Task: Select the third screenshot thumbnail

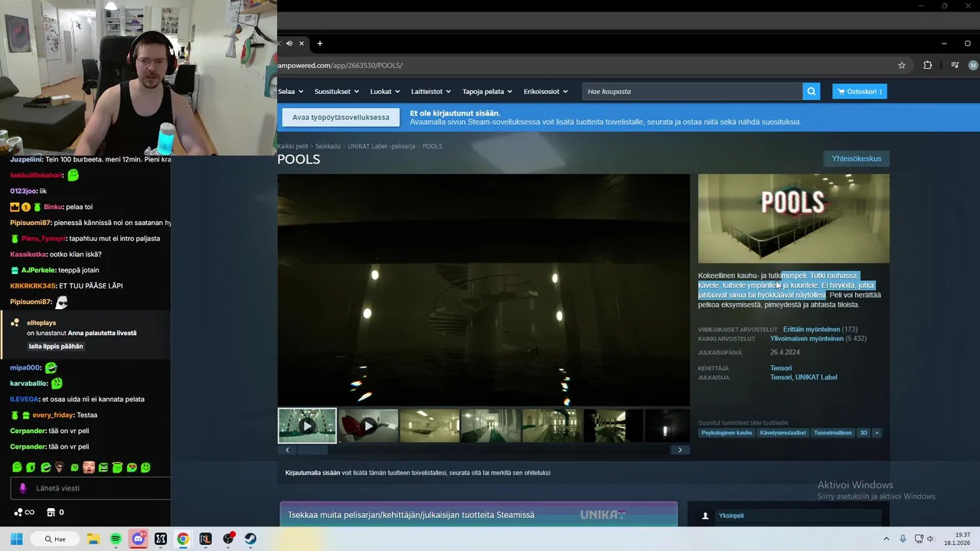Action: tap(430, 425)
